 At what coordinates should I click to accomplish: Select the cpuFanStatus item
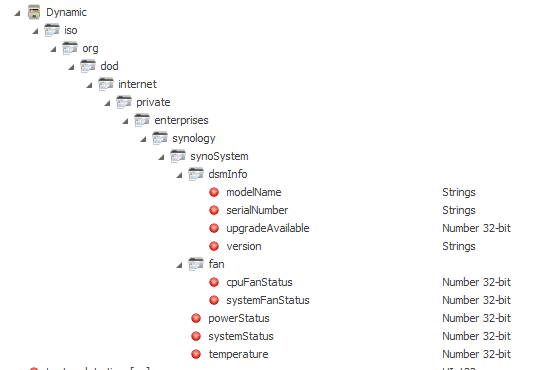[259, 283]
